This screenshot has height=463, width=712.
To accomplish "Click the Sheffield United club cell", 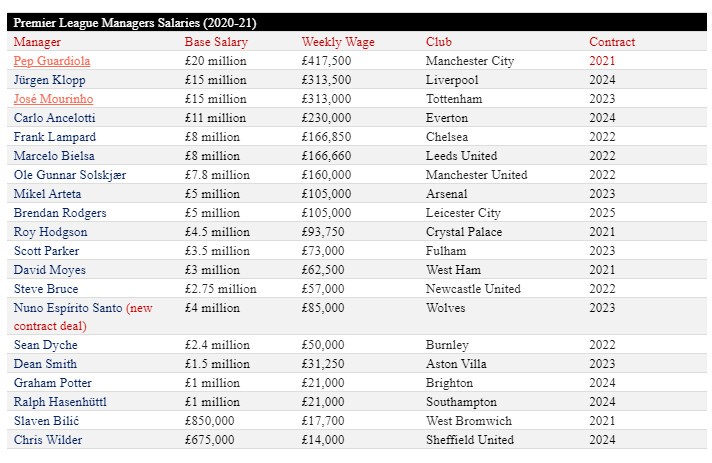I will pos(469,440).
